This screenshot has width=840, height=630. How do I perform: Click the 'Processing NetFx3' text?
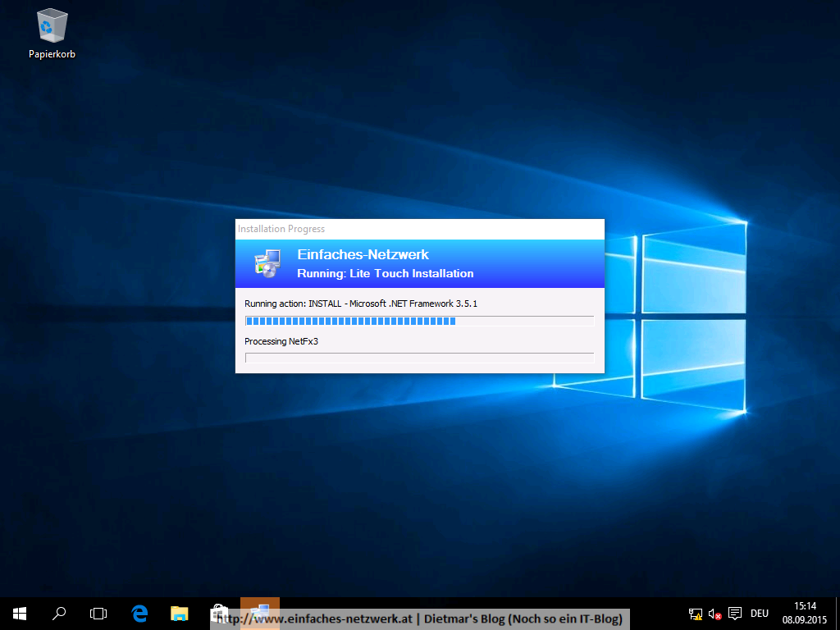click(x=281, y=341)
